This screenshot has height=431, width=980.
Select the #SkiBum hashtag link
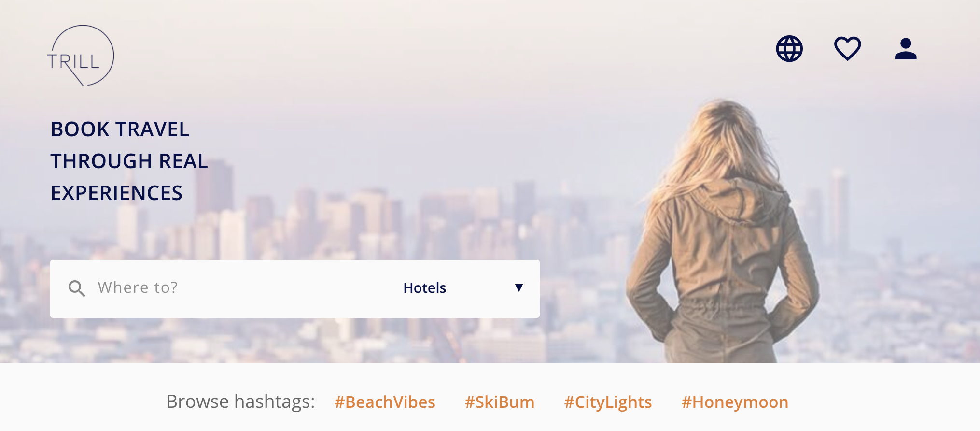click(499, 402)
